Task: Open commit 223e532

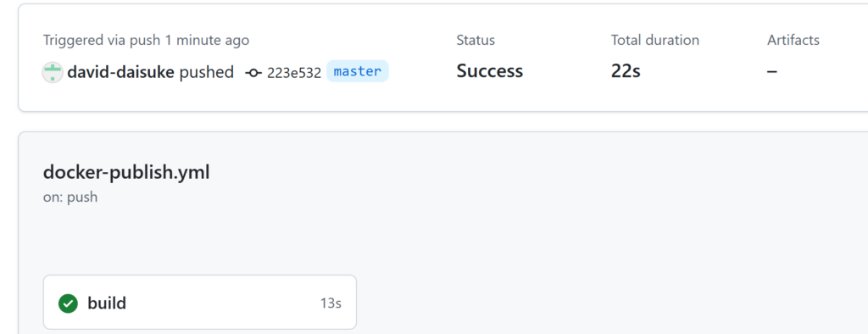Action: tap(294, 73)
